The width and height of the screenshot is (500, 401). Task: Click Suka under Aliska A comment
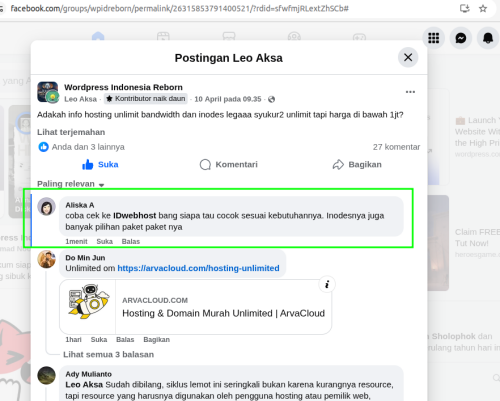[x=104, y=242]
